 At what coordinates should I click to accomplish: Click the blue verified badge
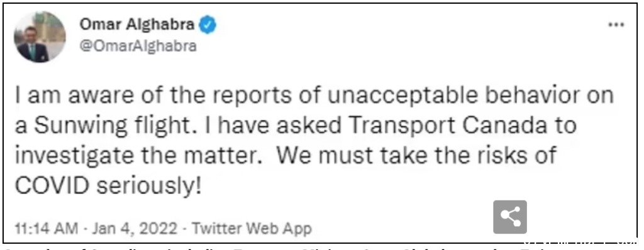pyautogui.click(x=208, y=26)
